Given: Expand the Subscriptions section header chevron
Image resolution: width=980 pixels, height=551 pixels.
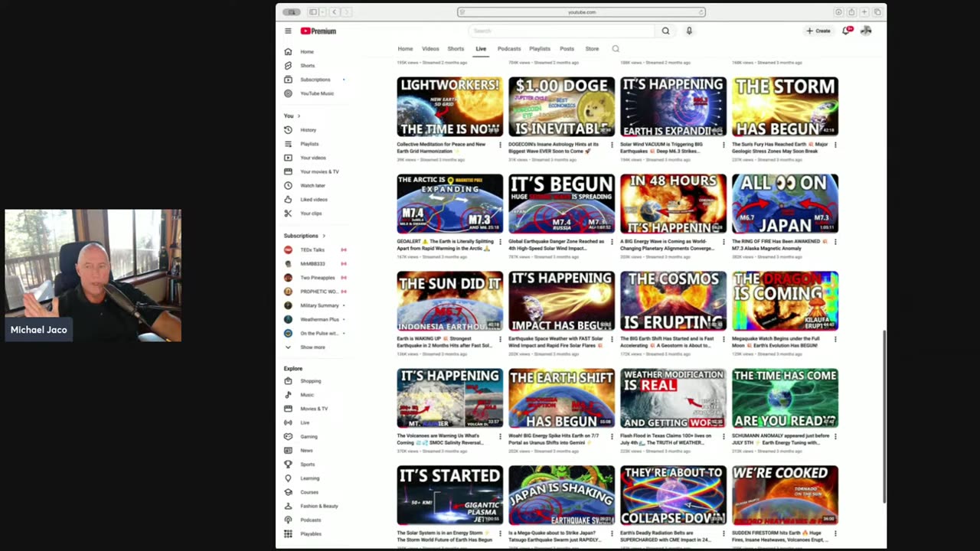Looking at the screenshot, I should 324,236.
